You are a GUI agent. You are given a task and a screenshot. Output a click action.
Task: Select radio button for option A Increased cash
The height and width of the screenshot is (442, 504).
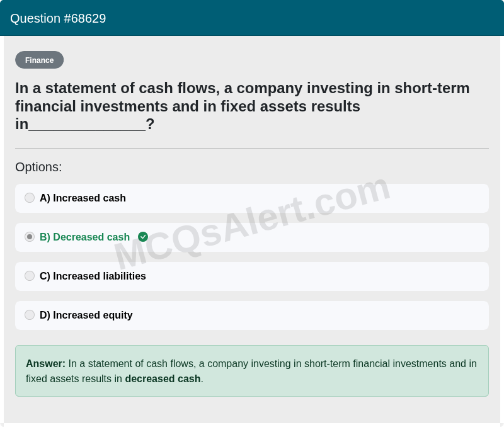[30, 198]
